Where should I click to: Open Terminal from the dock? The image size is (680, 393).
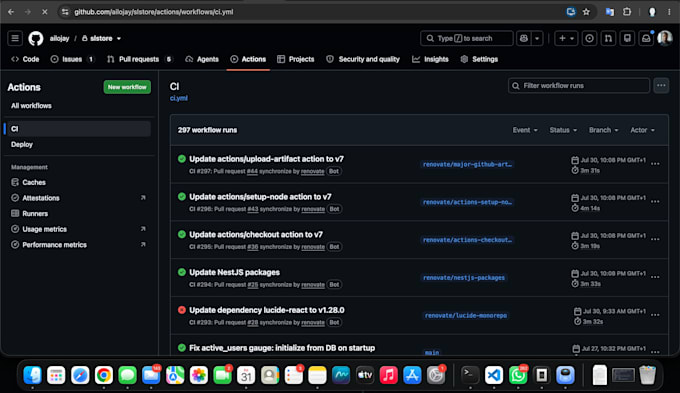(470, 375)
